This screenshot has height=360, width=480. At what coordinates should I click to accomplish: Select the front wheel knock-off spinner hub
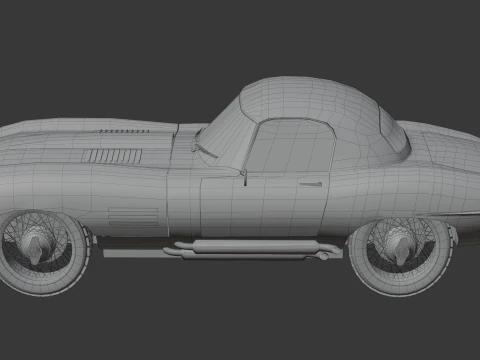36,251
